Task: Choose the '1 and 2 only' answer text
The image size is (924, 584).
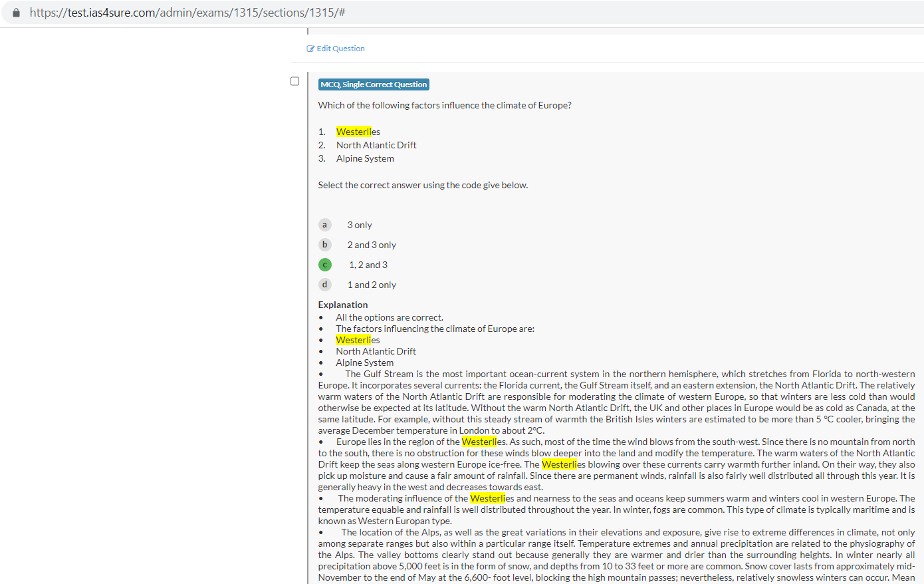Action: click(x=372, y=285)
